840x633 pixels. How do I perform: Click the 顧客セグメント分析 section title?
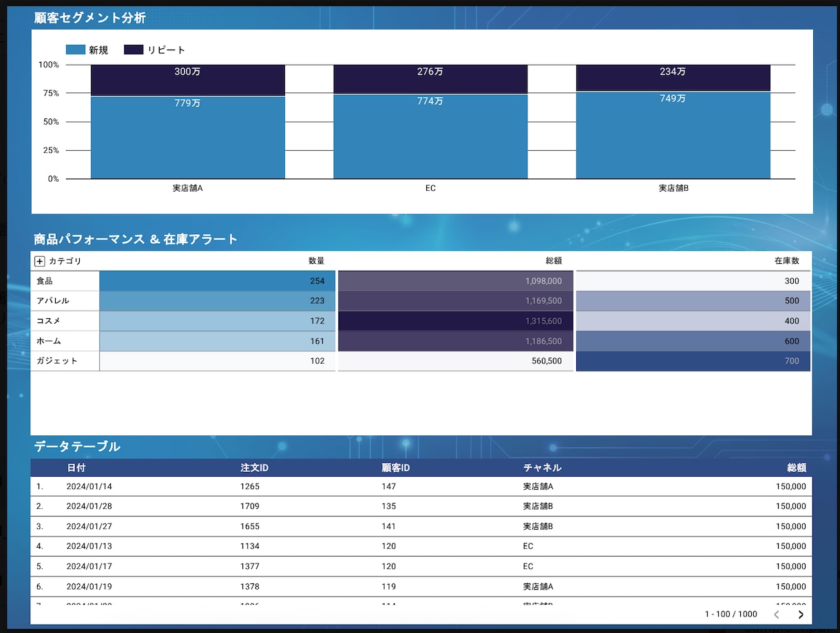90,18
